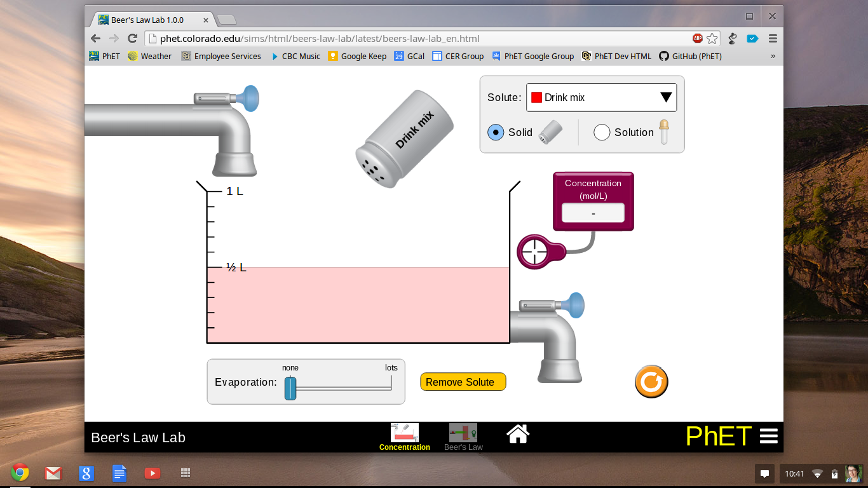The width and height of the screenshot is (868, 488).
Task: Click the Drink mix shaker
Action: tap(405, 139)
